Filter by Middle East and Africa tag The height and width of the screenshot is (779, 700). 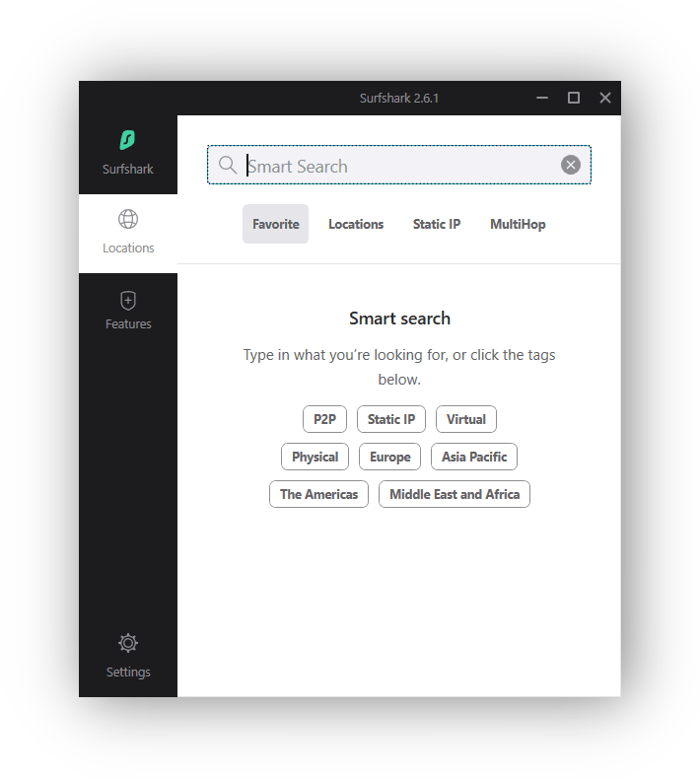pos(455,494)
